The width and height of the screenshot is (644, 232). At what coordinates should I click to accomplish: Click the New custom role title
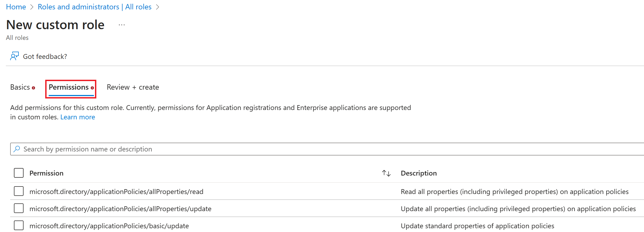(55, 25)
